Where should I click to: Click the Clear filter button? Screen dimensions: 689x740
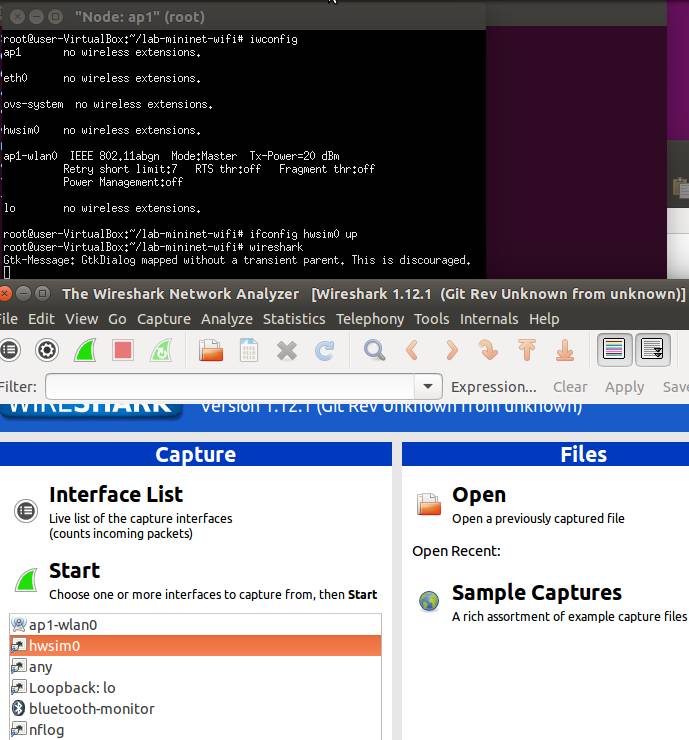pos(570,387)
